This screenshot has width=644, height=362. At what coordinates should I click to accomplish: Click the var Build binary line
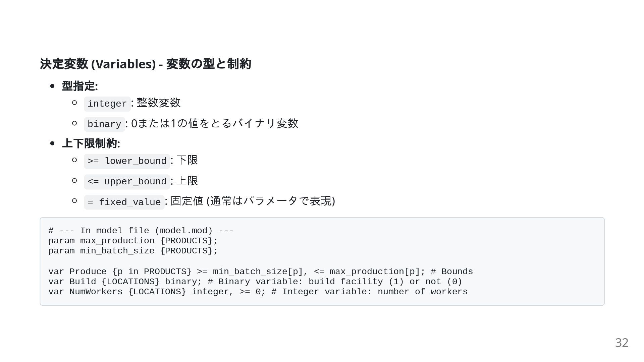[x=255, y=282]
